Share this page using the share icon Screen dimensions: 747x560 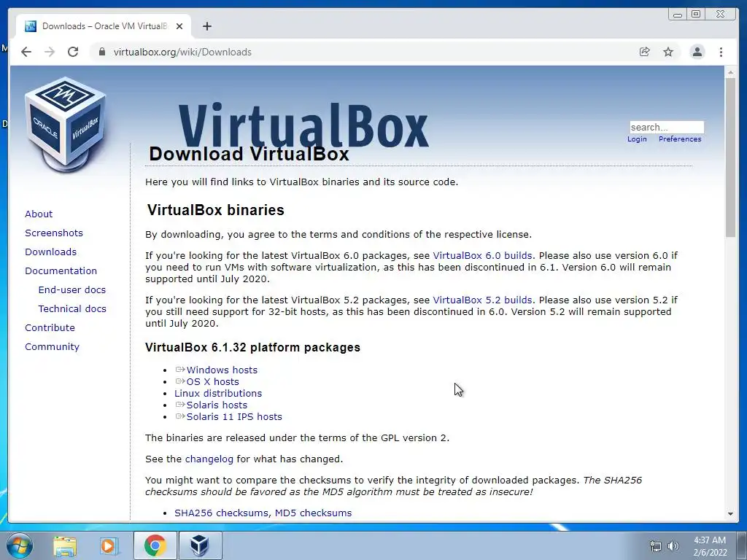click(644, 52)
